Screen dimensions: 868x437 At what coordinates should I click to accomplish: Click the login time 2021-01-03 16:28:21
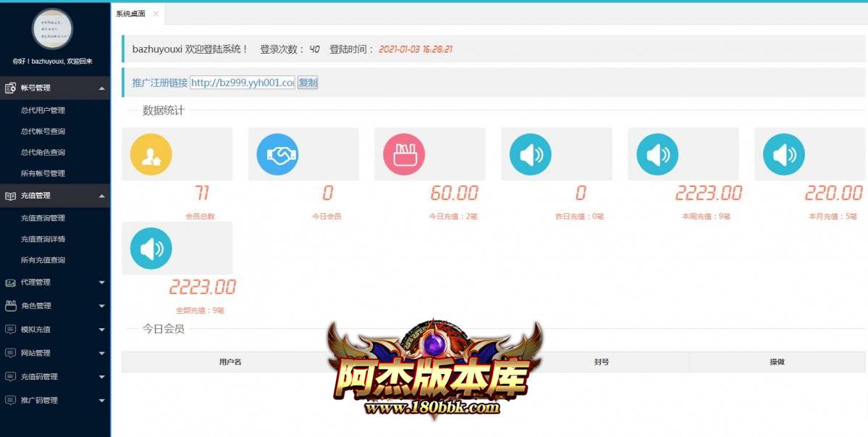pos(416,49)
